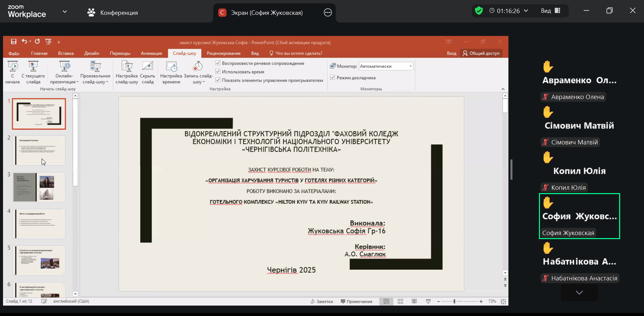Open the Design ribbon tab
This screenshot has height=316, width=644.
click(92, 53)
